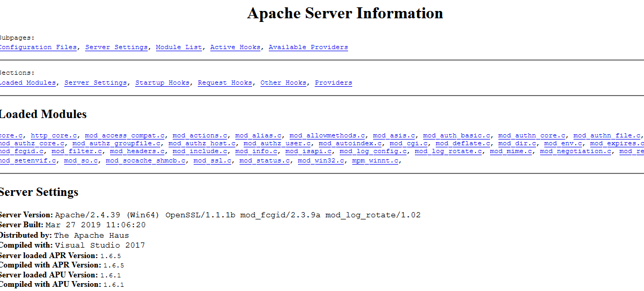The image size is (644, 291).
Task: Click the Compiled with APR Version label
Action: click(x=50, y=265)
